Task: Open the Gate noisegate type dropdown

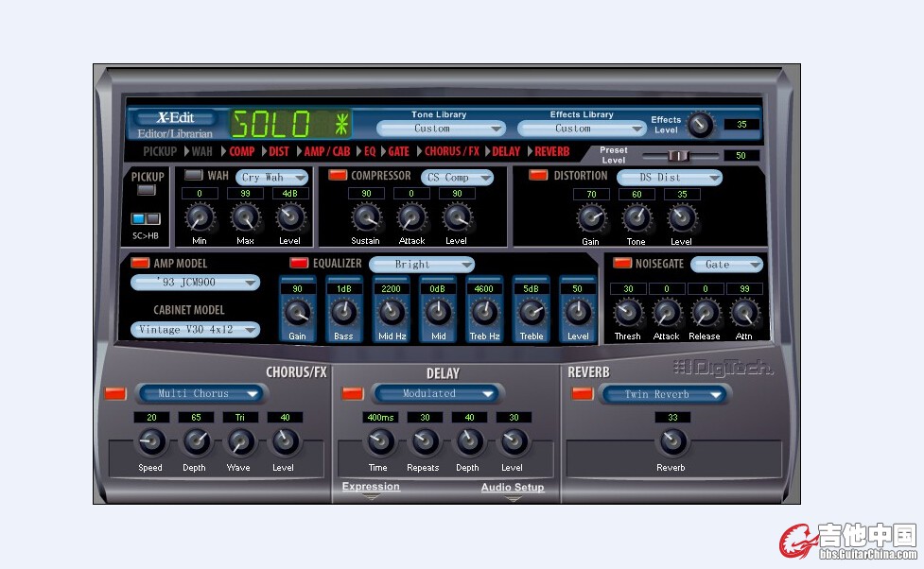Action: tap(727, 265)
